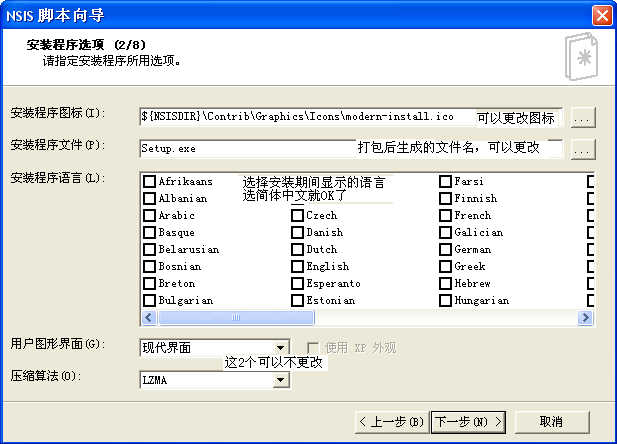Image resolution: width=617 pixels, height=444 pixels.
Task: Check the Czech language checkbox
Action: tap(297, 215)
